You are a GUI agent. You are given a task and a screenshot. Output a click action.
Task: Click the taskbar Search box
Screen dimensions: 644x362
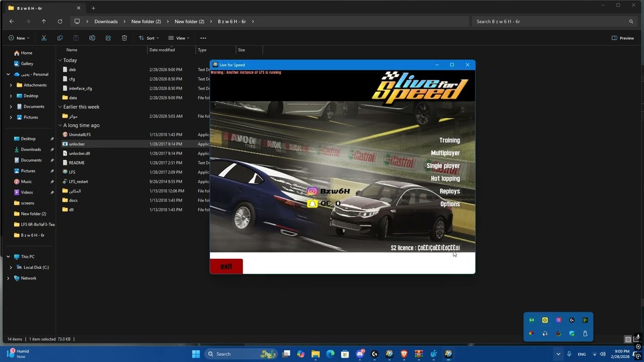[242, 354]
